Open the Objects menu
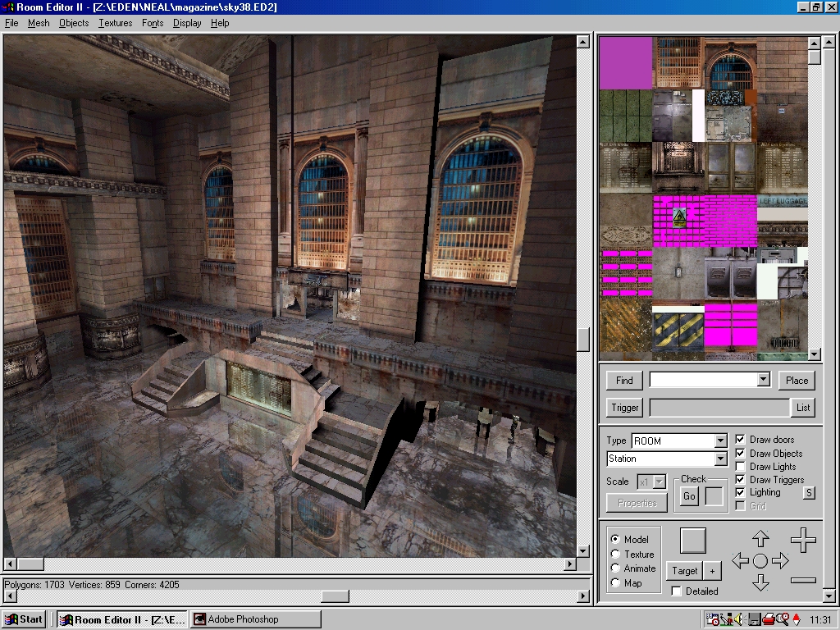The height and width of the screenshot is (630, 840). [x=74, y=23]
